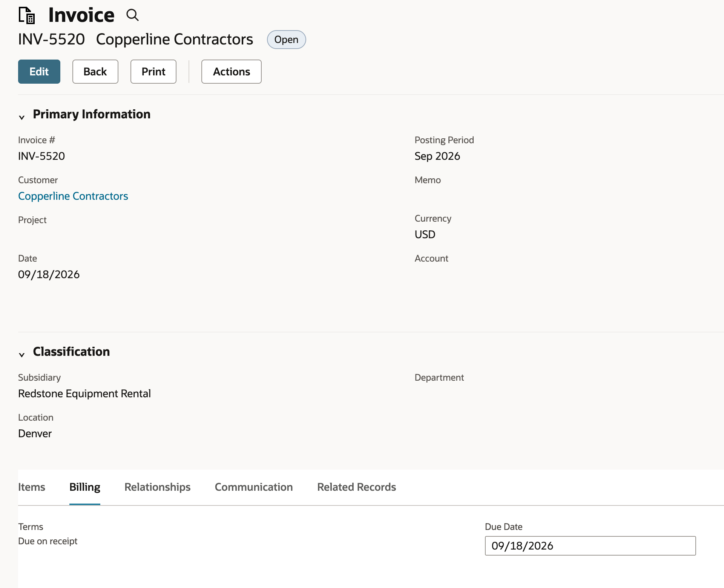Open the Relationships tab
The width and height of the screenshot is (724, 588).
158,487
